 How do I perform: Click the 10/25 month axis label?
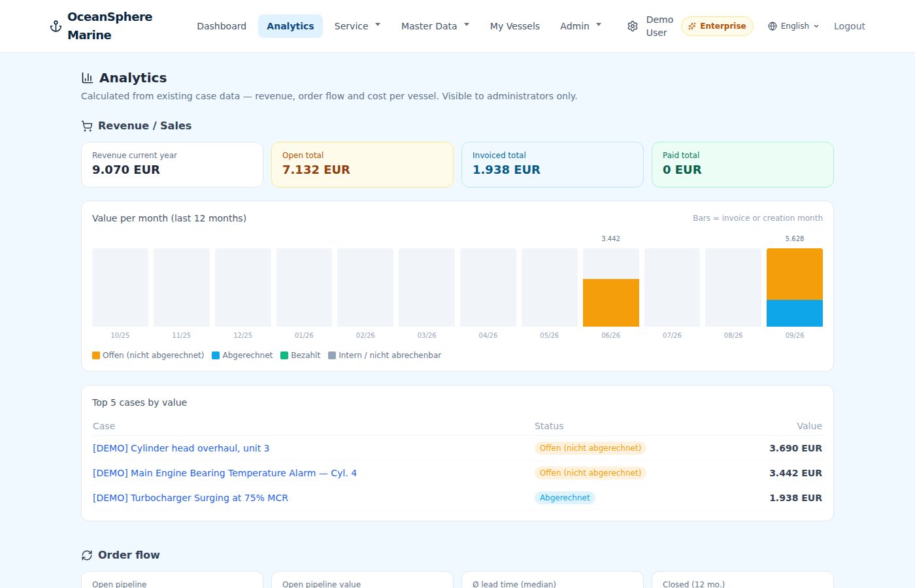coord(120,335)
